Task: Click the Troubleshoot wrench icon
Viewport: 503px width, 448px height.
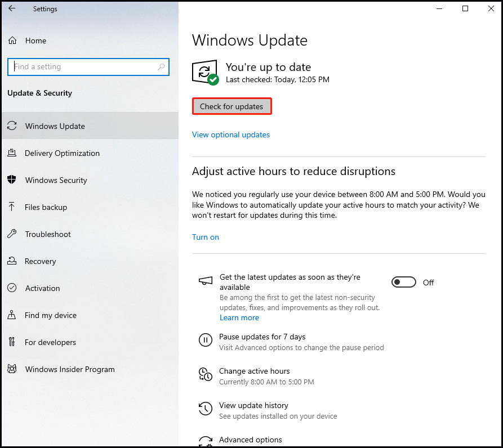Action: (12, 234)
